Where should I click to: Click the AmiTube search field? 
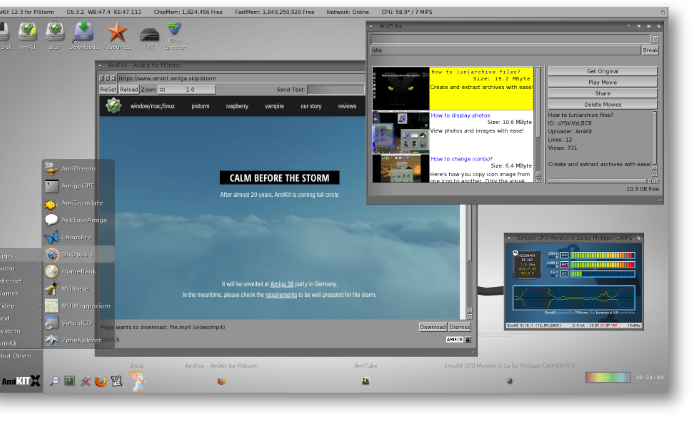[x=510, y=39]
